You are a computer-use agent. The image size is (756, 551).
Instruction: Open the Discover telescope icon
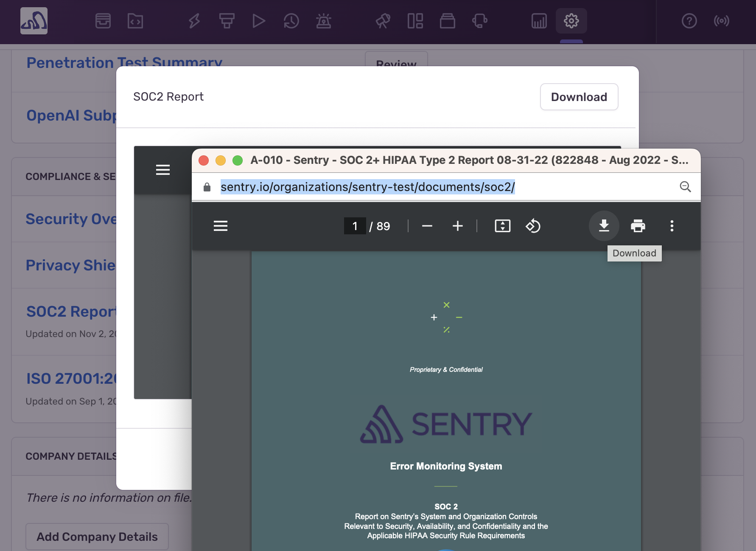(x=383, y=21)
